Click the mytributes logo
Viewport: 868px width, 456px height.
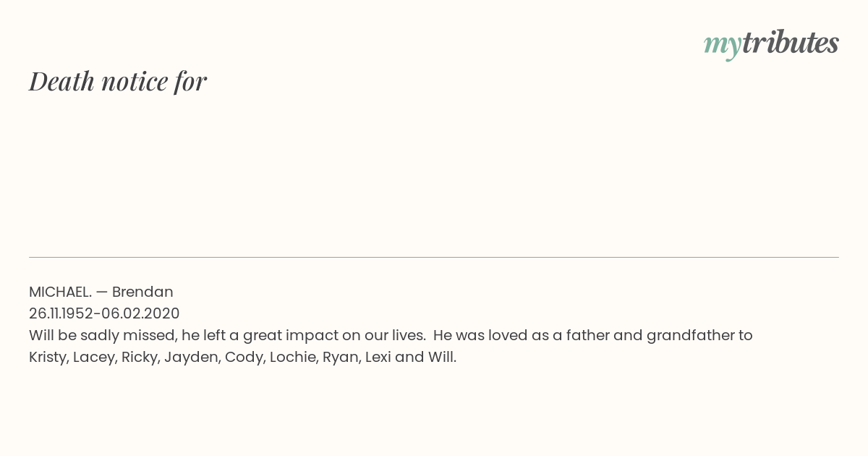(771, 44)
